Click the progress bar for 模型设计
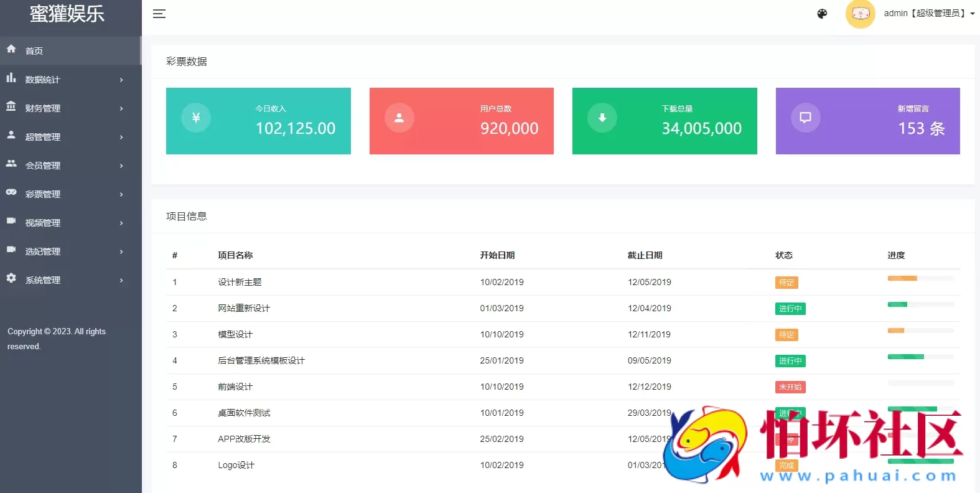 921,331
